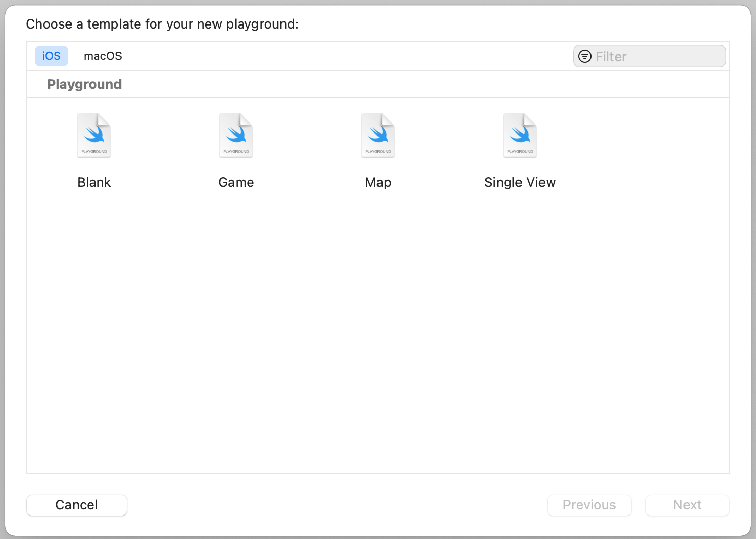Click the Map template name label
The image size is (756, 539).
pos(377,182)
